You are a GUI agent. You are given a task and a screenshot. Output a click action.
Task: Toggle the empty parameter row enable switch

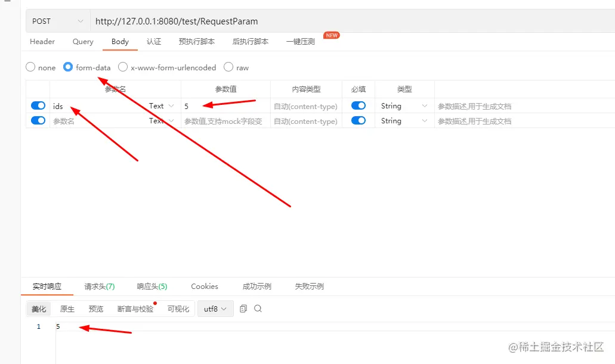pos(38,120)
